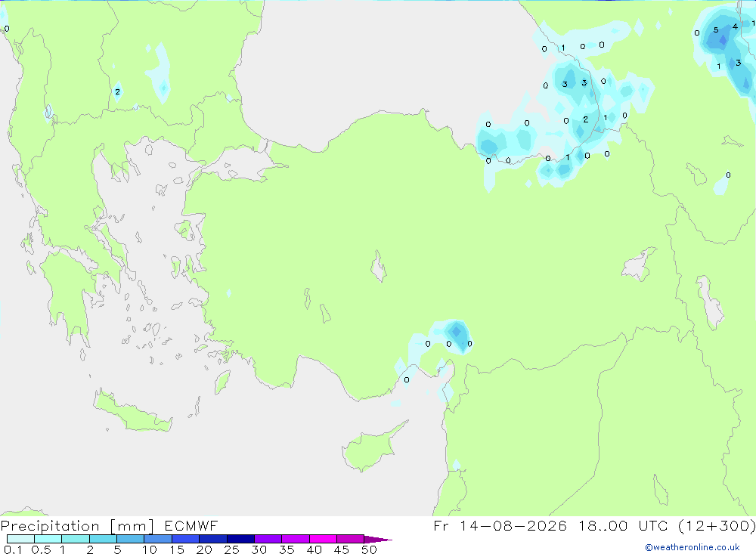Click the legend scale label '15'
Viewport: 756px width, 554px height.
(x=177, y=549)
